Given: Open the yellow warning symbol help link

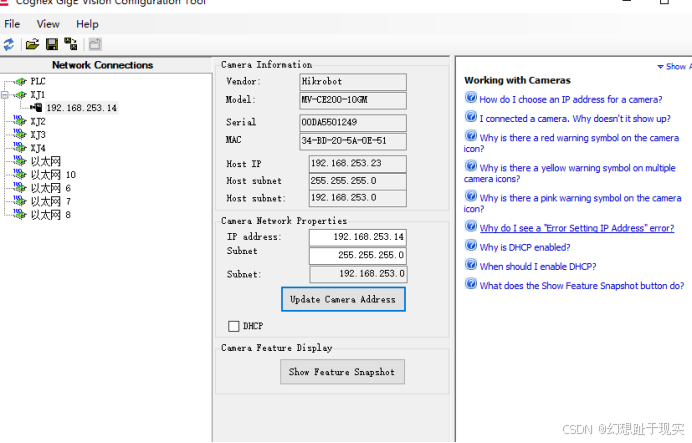Looking at the screenshot, I should [x=569, y=173].
